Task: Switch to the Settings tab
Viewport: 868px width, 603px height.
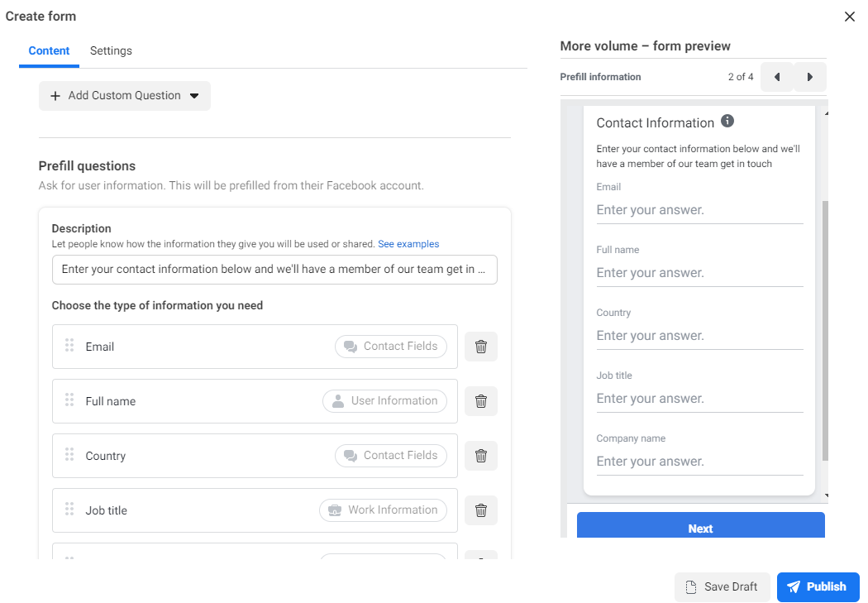Action: [x=111, y=50]
